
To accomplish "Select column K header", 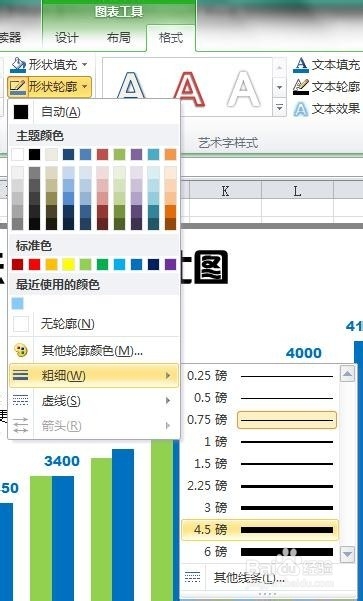I will pos(225,191).
